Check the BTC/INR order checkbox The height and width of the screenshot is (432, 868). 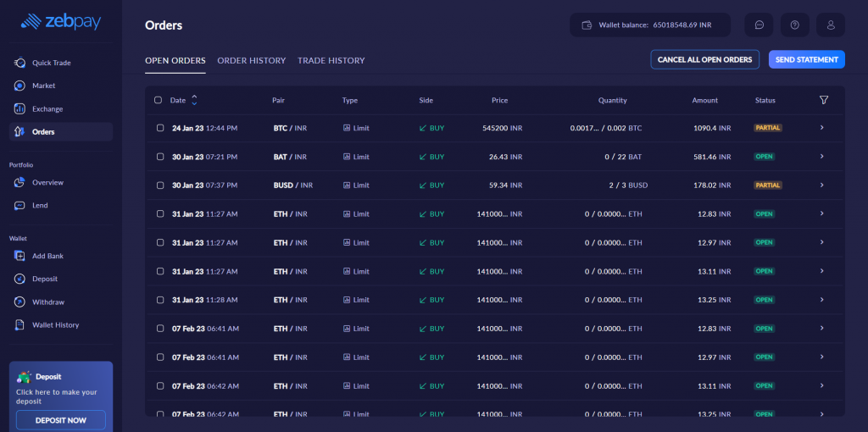coord(160,128)
